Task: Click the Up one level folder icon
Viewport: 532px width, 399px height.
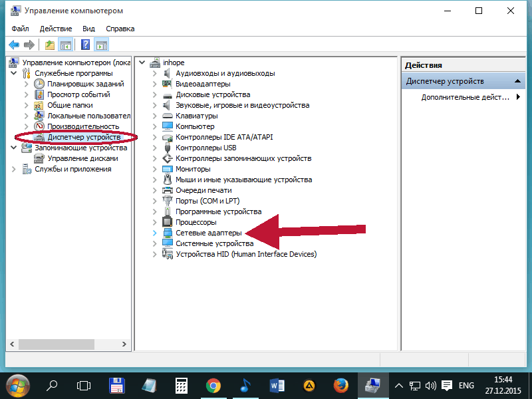Action: point(50,45)
